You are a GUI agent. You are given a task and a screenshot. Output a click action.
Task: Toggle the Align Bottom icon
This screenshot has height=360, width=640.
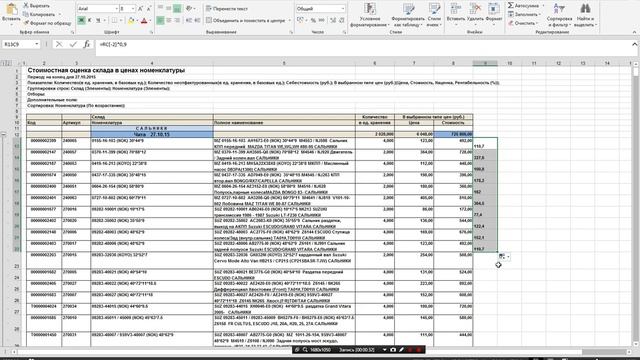click(178, 8)
